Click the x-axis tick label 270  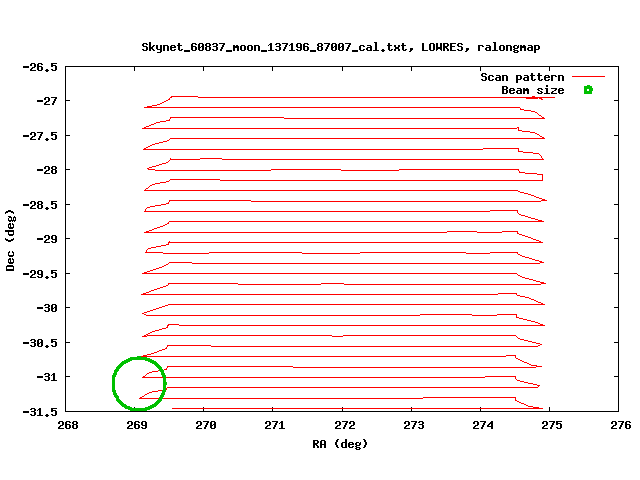(x=206, y=425)
